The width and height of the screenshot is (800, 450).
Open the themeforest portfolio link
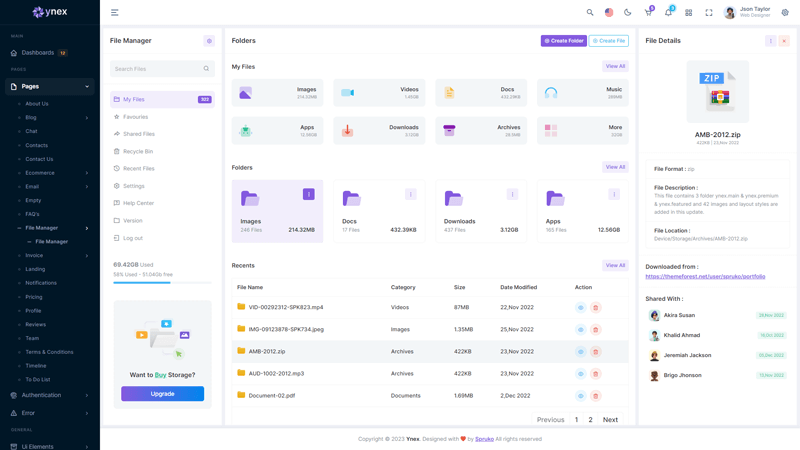[x=705, y=277]
